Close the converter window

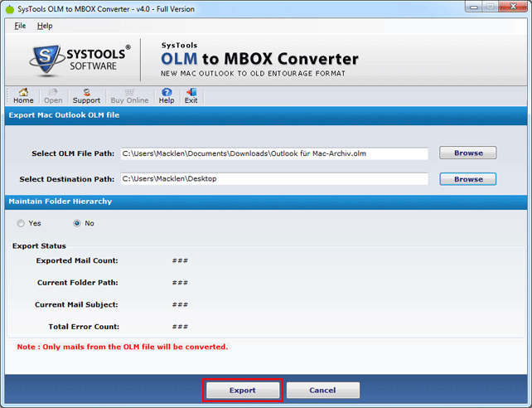pyautogui.click(x=513, y=7)
